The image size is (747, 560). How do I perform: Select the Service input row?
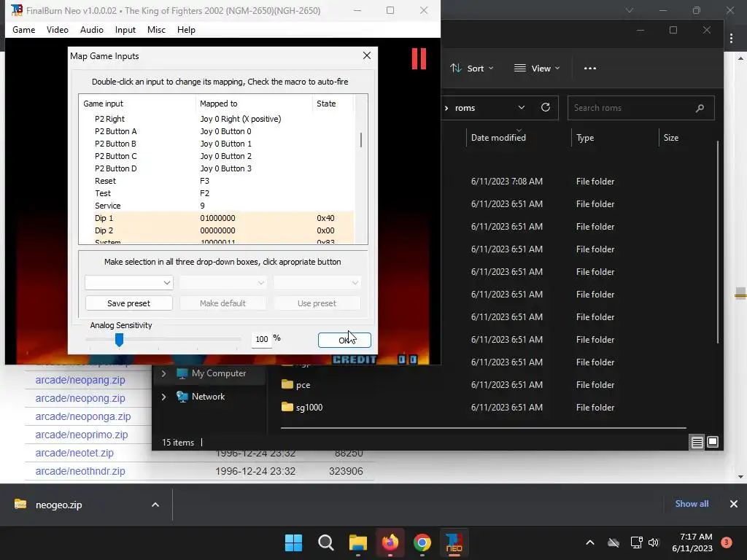click(217, 205)
